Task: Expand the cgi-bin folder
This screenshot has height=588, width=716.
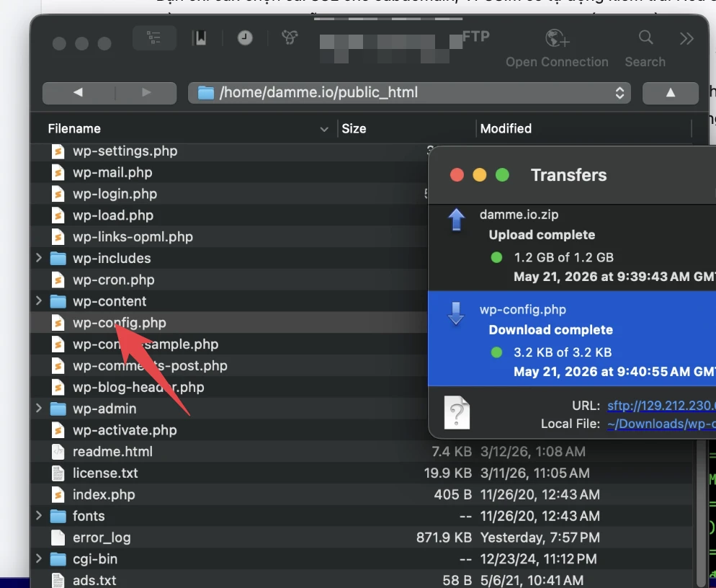Action: pyautogui.click(x=39, y=558)
